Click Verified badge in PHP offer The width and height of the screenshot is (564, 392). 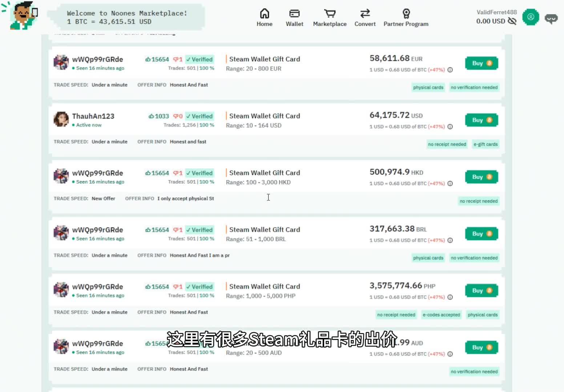pos(200,287)
